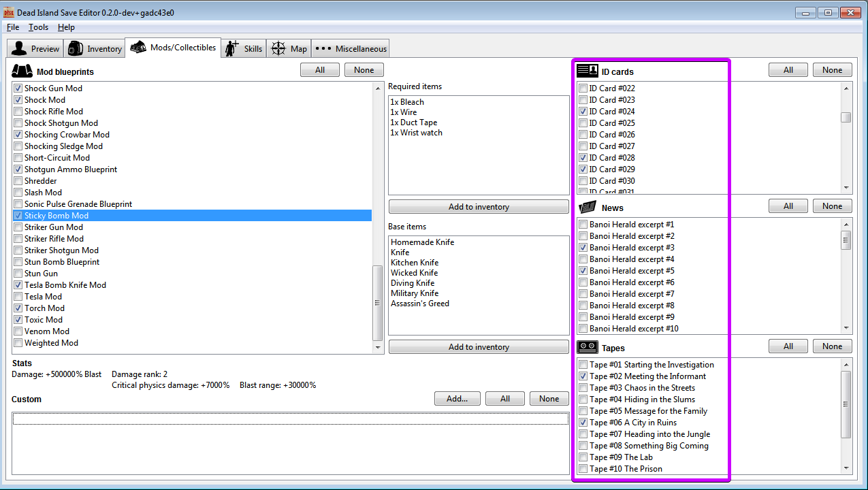This screenshot has width=868, height=490.
Task: Click the Mod blueprints header icon
Action: 22,71
